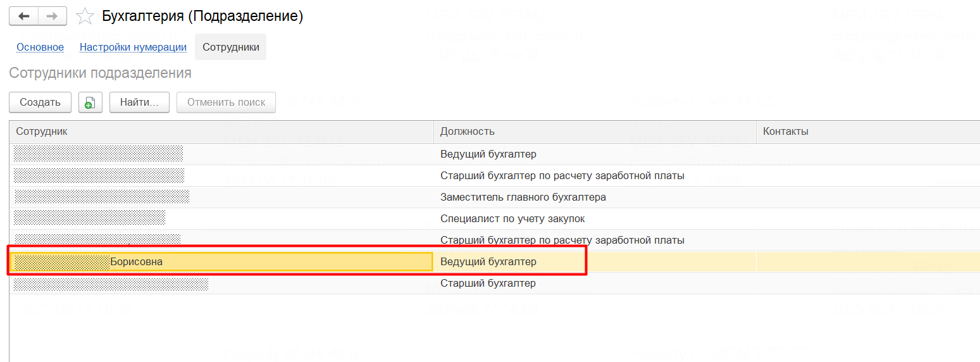Click the copy-create icon with green plus

pos(90,103)
